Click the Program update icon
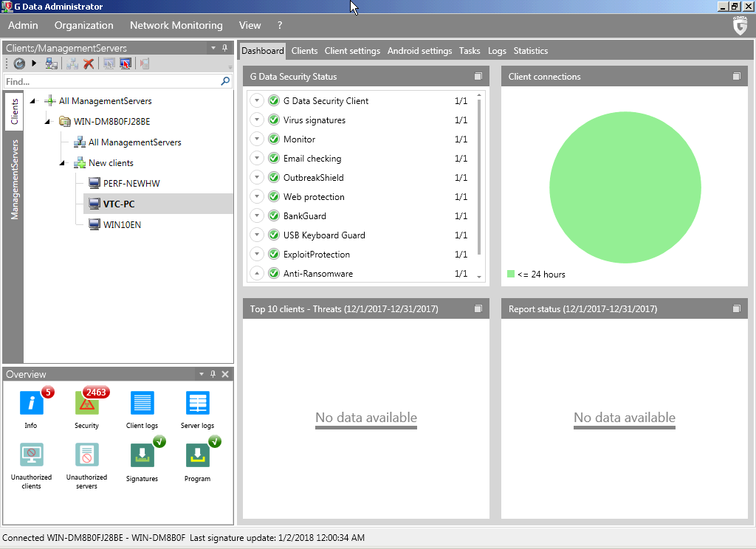756x549 pixels. tap(197, 455)
